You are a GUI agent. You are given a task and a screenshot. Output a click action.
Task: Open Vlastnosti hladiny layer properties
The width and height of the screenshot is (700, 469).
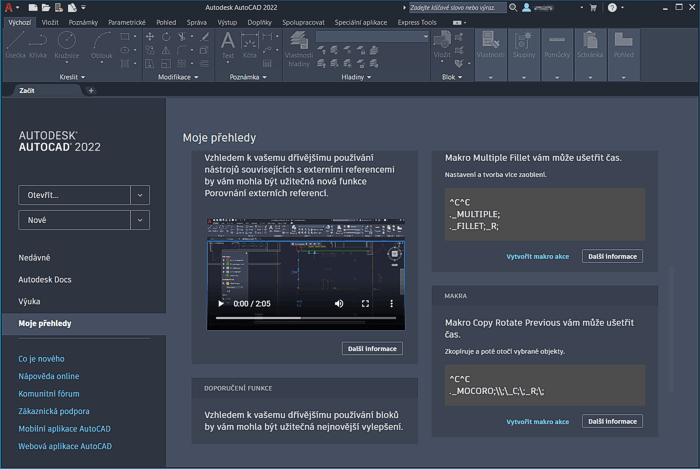click(x=299, y=48)
